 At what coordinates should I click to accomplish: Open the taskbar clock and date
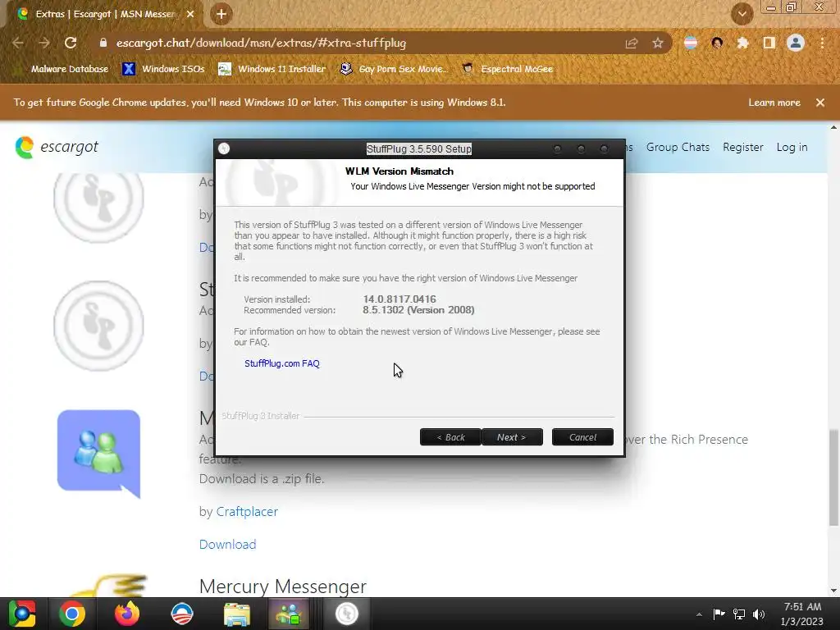(x=802, y=614)
